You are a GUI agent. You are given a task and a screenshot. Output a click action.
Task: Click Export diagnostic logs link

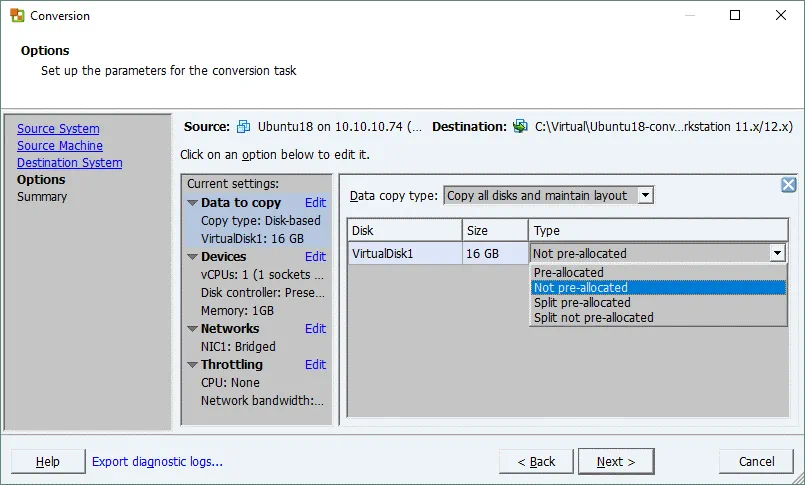[x=157, y=461]
